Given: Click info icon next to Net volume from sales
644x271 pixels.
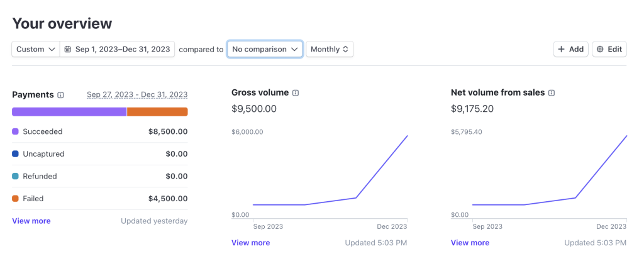Looking at the screenshot, I should pos(552,93).
